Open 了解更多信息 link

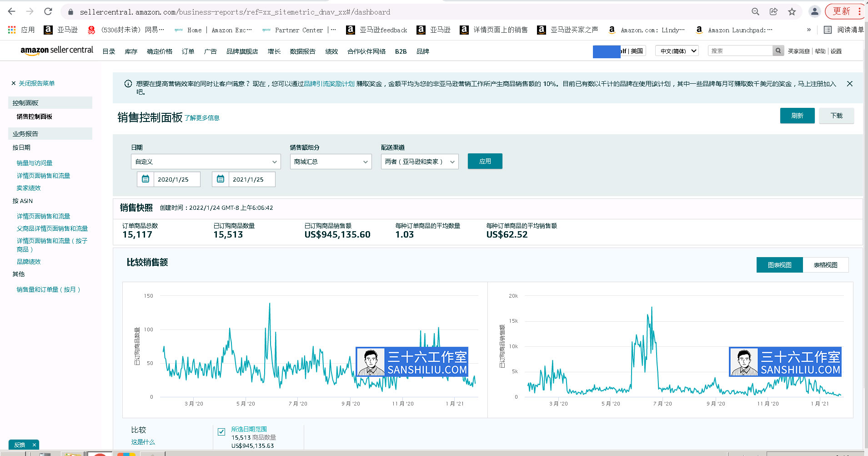202,118
